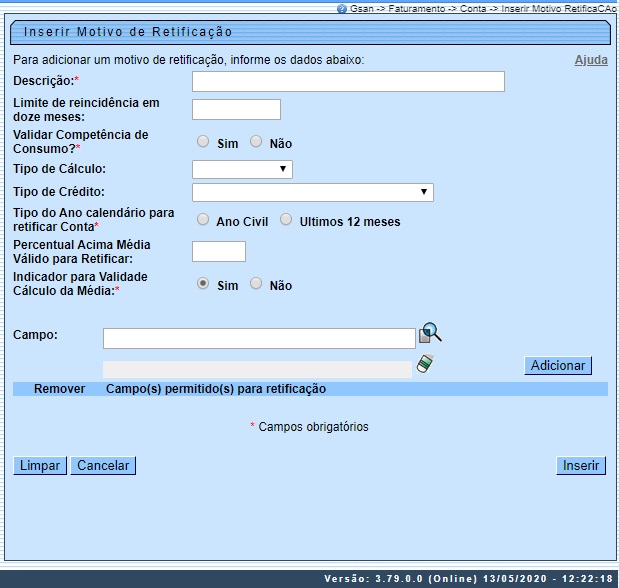The image size is (619, 588).
Task: Focus the Descrição text field
Action: pos(348,81)
